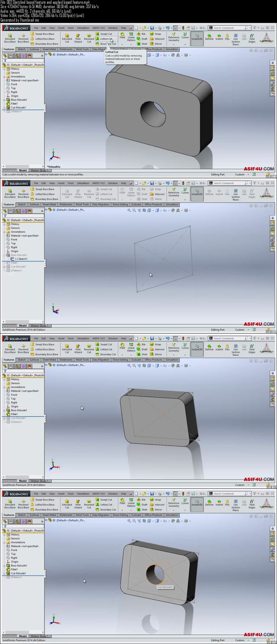Click Search Commands field in the first frame
Viewport: 277px width, 644px height.
(x=229, y=28)
